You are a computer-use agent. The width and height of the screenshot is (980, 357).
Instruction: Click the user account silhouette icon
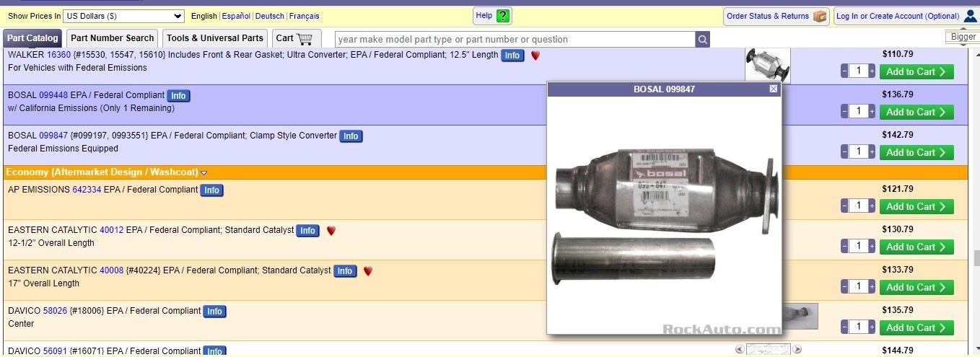coord(970,16)
